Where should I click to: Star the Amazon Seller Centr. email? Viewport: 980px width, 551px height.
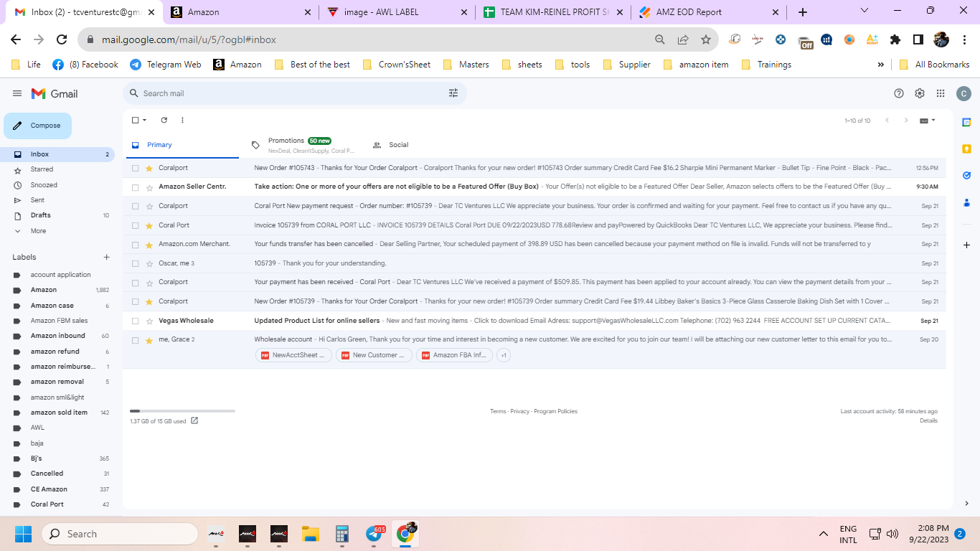coord(149,187)
